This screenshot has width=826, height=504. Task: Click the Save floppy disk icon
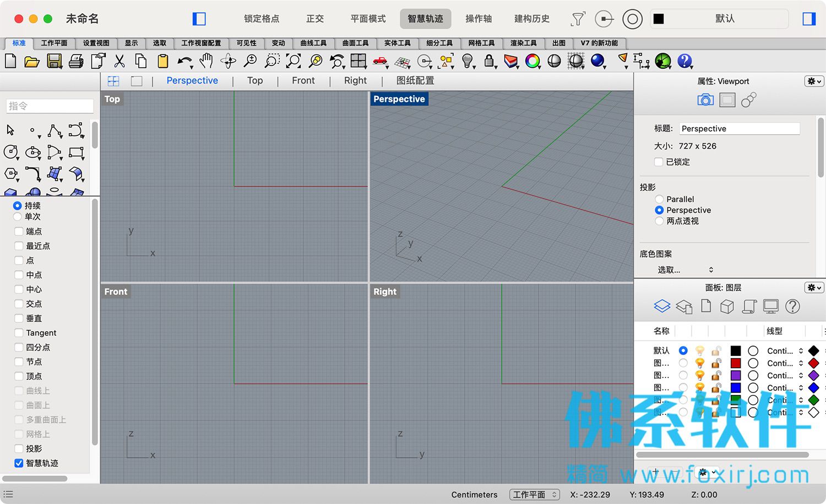pos(54,61)
